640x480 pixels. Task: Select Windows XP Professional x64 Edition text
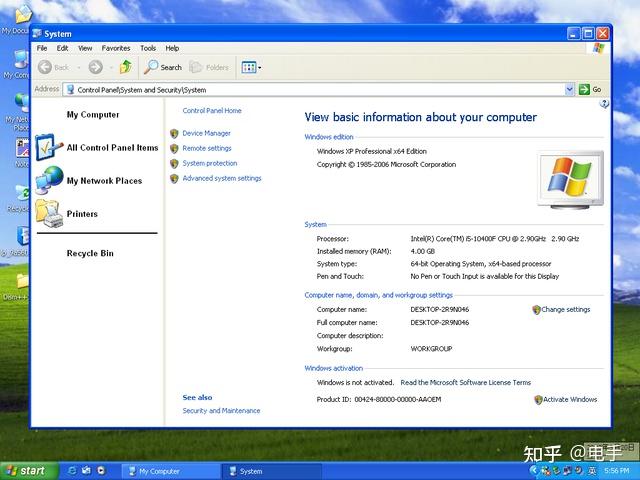pos(372,151)
